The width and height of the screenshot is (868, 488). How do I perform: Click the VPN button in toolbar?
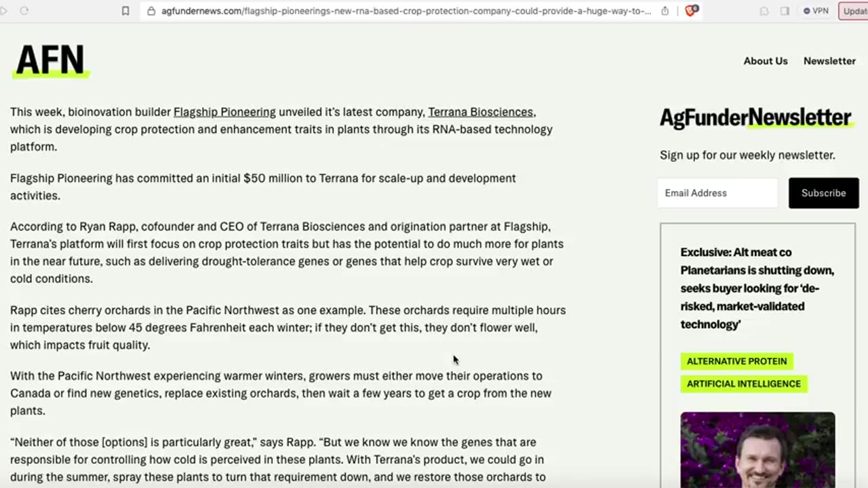[816, 11]
